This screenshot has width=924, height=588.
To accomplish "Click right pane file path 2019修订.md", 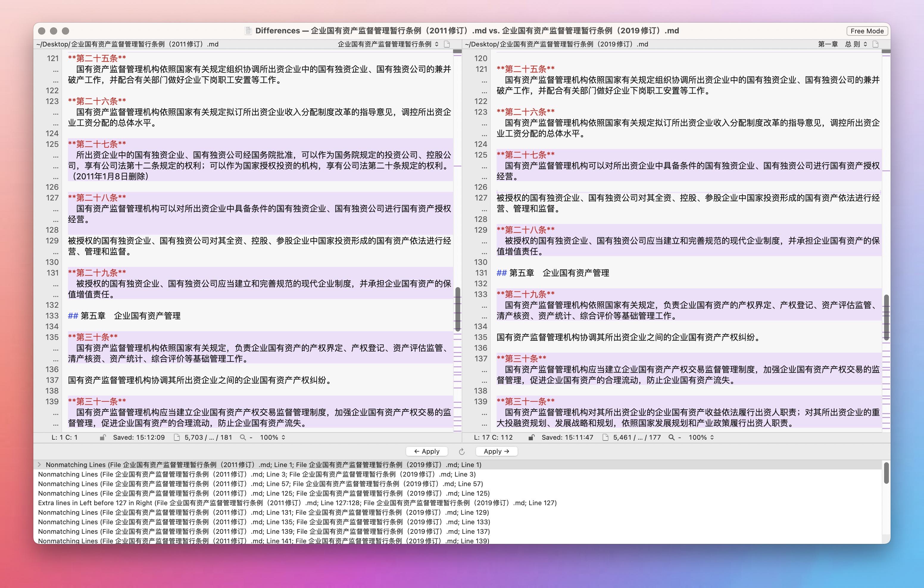I will tap(556, 44).
